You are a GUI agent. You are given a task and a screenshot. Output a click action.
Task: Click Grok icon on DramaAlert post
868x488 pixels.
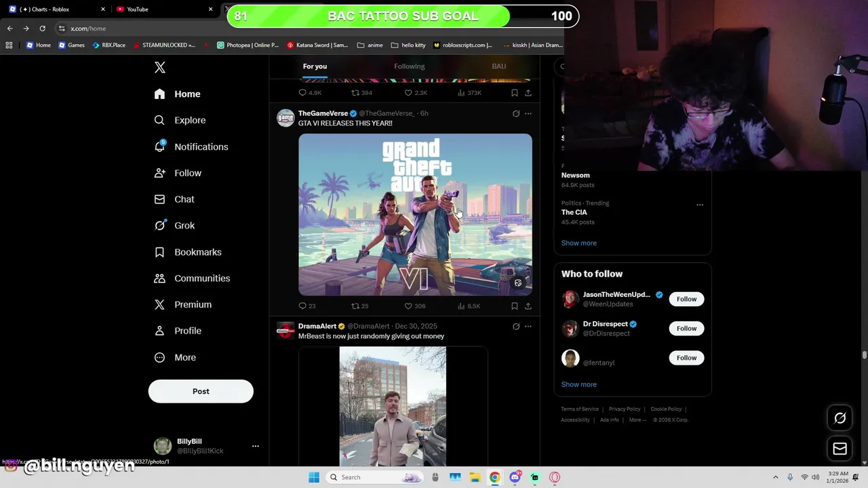tap(516, 327)
